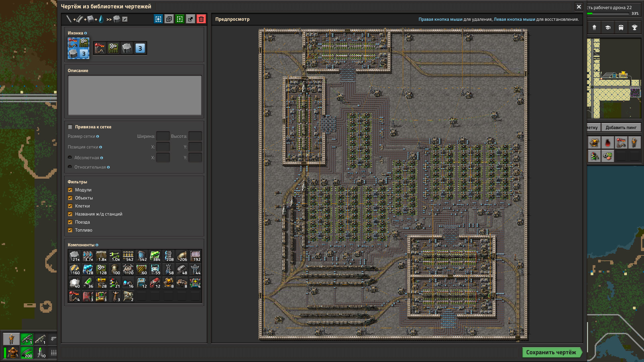Screen dimensions: 644x362
Task: Select the ammo slot showing 200
Action: 27,352
